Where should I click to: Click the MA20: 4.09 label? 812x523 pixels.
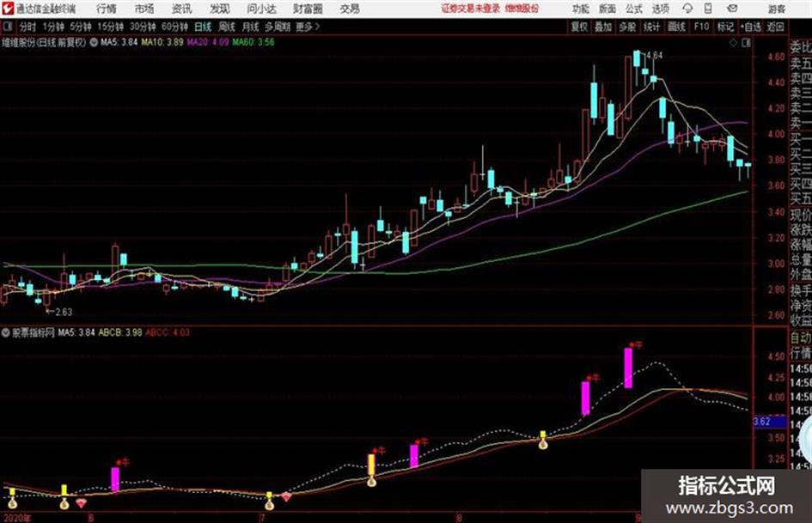click(x=208, y=42)
